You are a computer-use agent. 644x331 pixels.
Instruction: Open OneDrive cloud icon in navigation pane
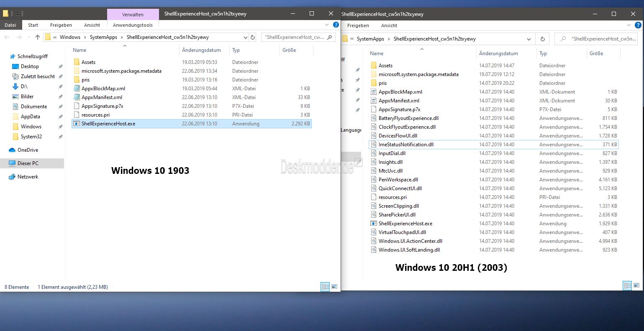12,150
